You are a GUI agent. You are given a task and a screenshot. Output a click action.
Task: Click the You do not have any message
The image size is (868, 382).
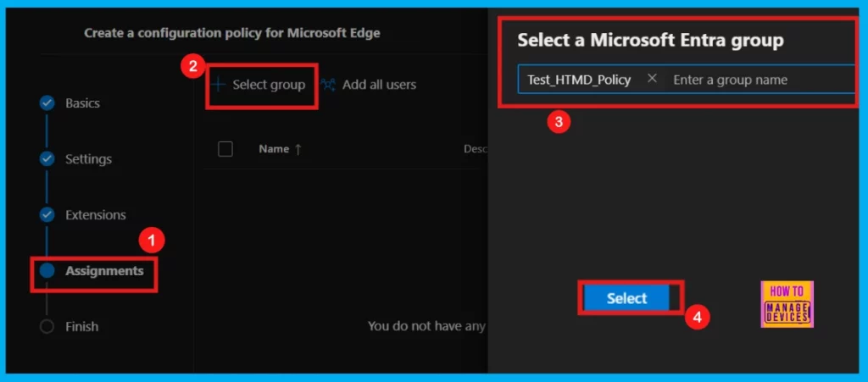pos(427,327)
